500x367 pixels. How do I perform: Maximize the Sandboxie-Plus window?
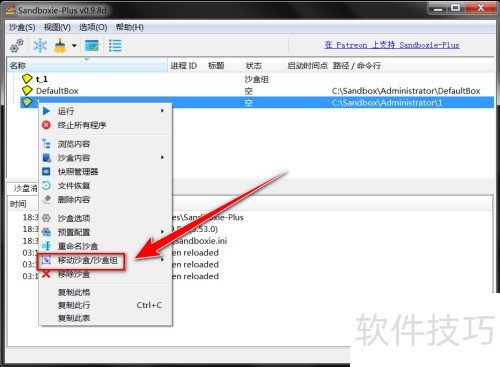coord(455,8)
